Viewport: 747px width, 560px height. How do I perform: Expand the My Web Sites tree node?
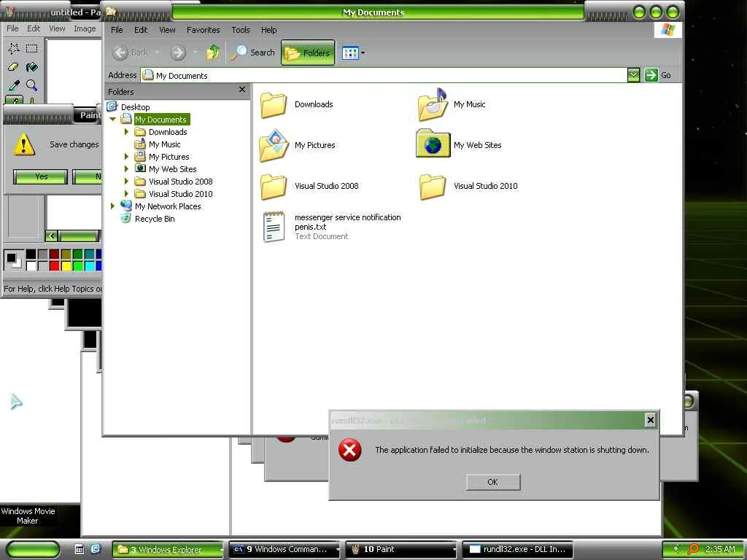click(126, 168)
